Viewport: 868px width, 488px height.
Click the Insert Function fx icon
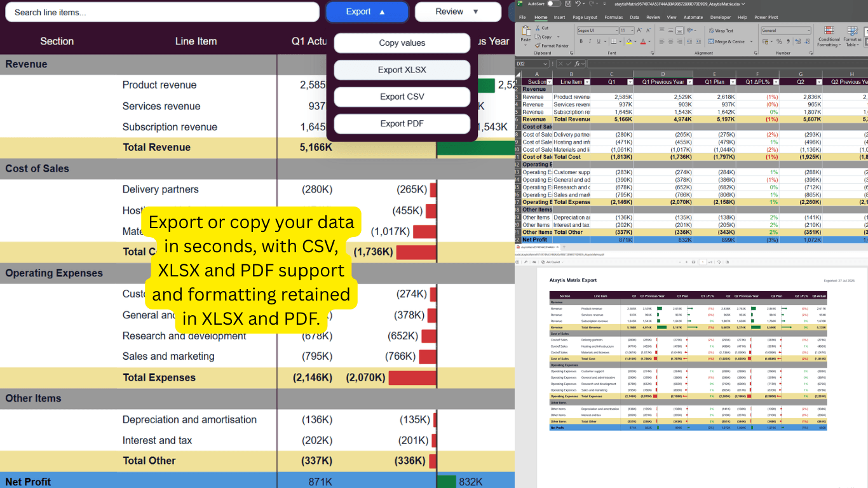(x=577, y=64)
